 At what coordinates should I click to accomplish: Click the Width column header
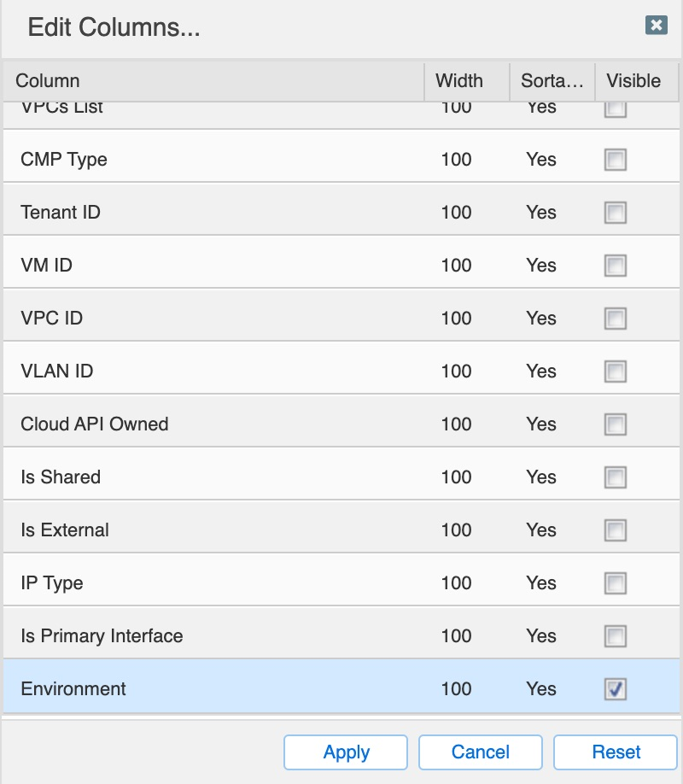coord(459,81)
